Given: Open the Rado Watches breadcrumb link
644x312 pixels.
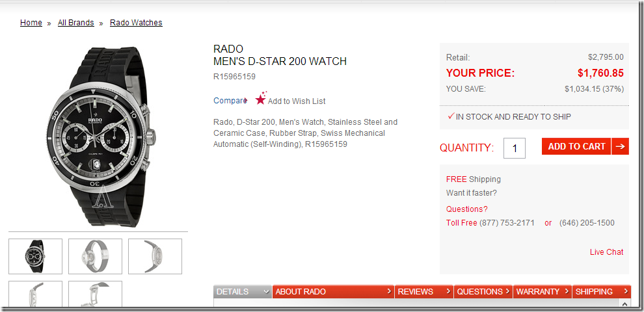Looking at the screenshot, I should click(136, 23).
